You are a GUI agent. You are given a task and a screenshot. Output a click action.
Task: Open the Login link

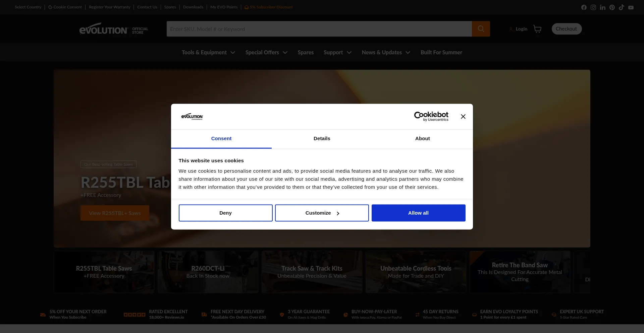click(518, 29)
